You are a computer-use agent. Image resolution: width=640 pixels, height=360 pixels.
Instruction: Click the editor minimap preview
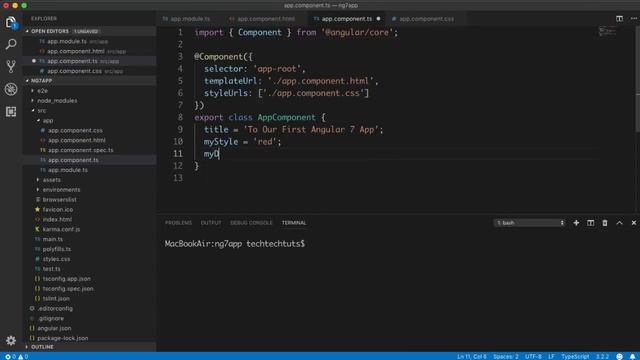[x=607, y=32]
